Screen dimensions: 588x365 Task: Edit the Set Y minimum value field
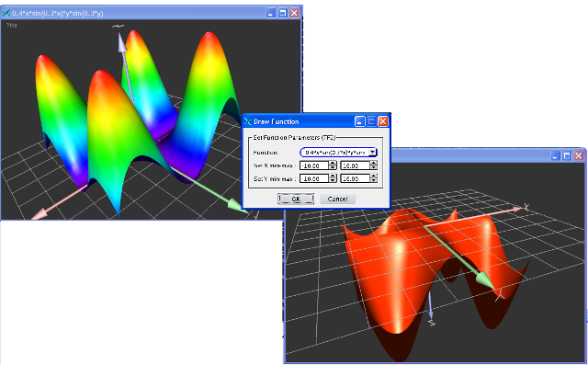point(314,178)
